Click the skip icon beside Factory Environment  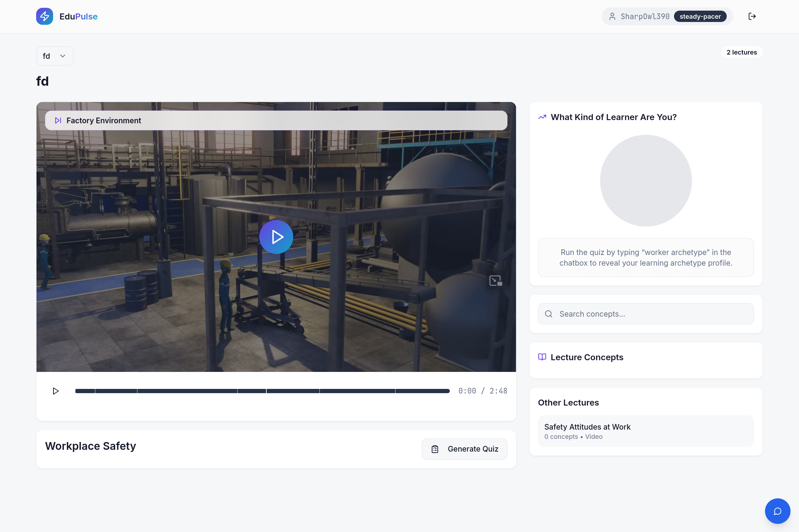[58, 120]
